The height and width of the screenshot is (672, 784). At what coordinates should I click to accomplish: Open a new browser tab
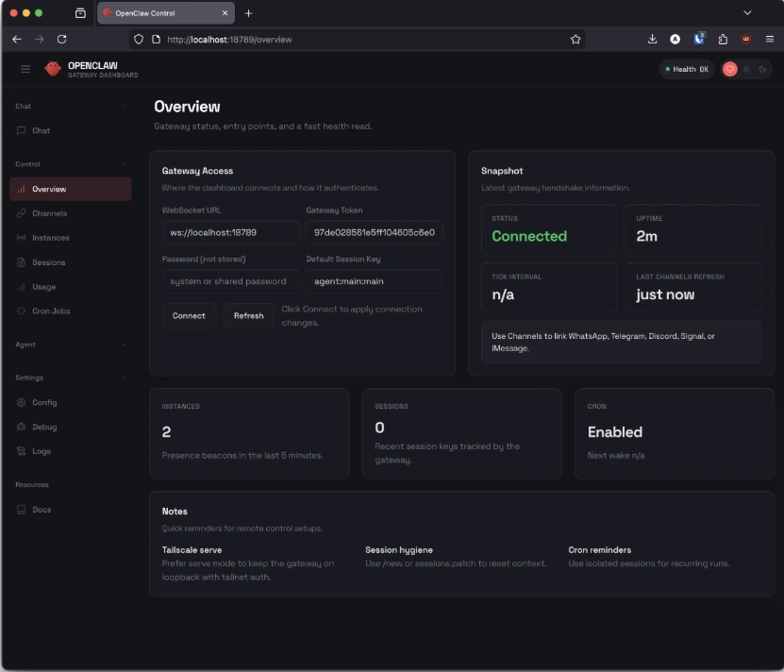pos(248,13)
